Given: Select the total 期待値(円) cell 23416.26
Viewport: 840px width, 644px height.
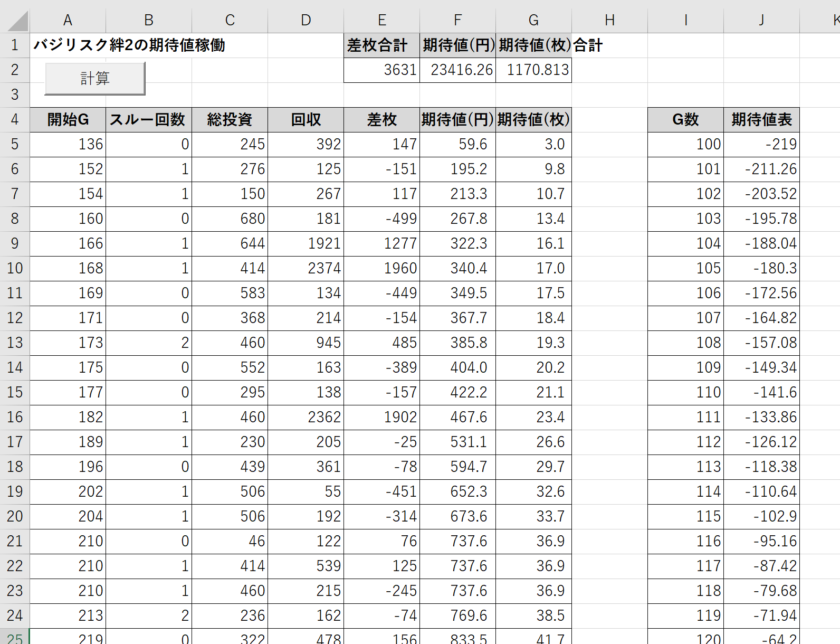Looking at the screenshot, I should coord(457,70).
